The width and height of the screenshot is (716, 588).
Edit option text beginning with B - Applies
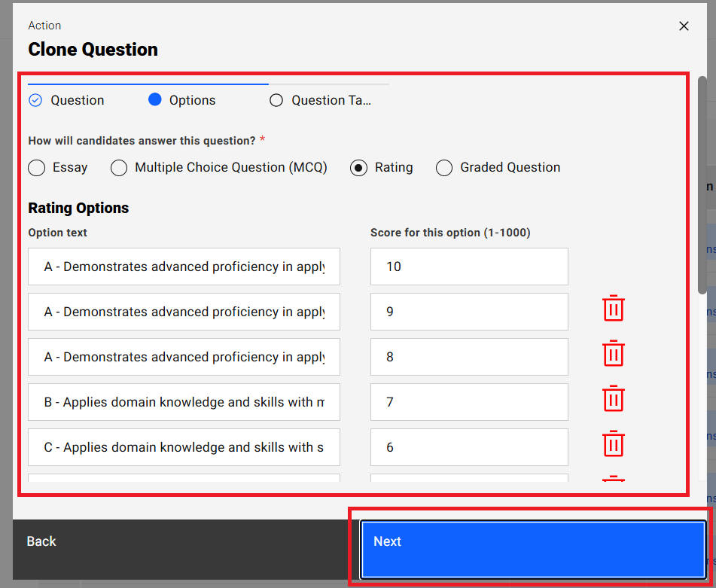[x=184, y=402]
